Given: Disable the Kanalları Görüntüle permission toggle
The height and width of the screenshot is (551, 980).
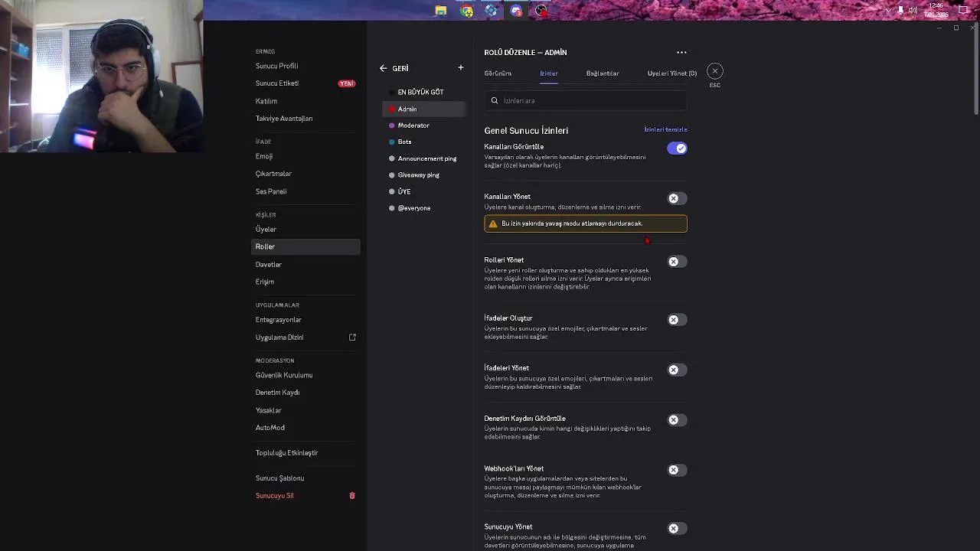Looking at the screenshot, I should [677, 148].
